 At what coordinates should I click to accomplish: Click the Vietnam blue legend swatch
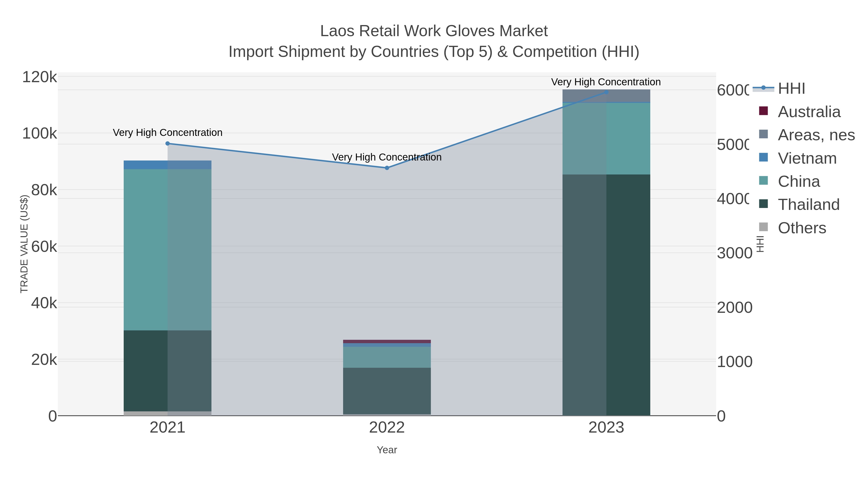click(763, 157)
